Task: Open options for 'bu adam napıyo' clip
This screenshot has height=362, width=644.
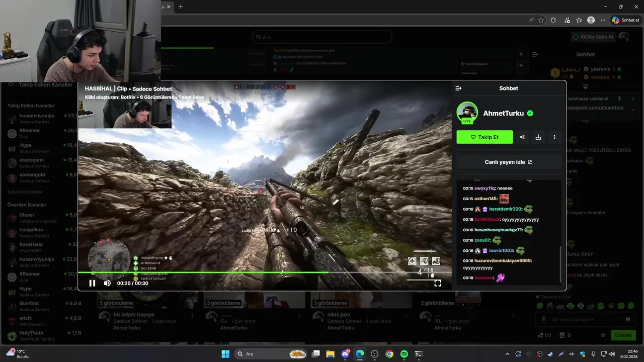Action: [192, 315]
